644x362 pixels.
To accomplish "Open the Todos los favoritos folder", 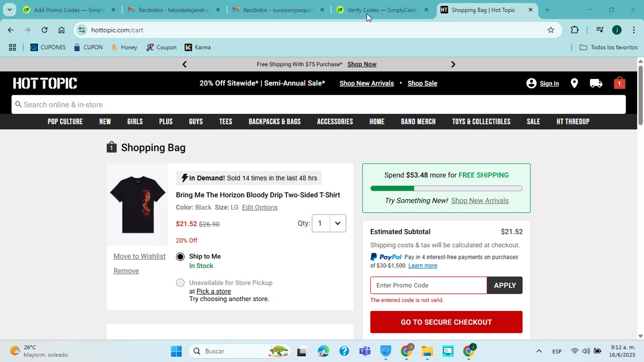I will pos(608,47).
